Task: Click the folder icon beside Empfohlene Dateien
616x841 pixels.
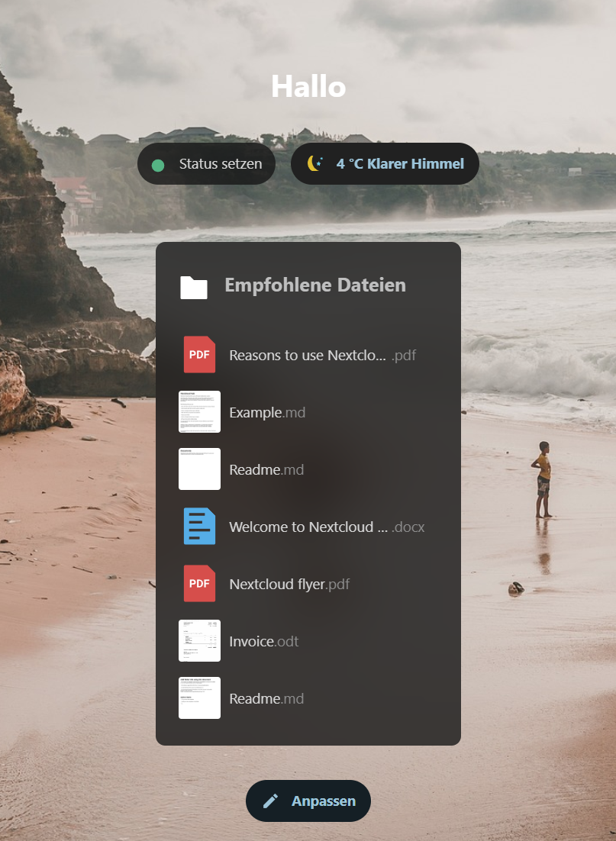Action: point(194,287)
